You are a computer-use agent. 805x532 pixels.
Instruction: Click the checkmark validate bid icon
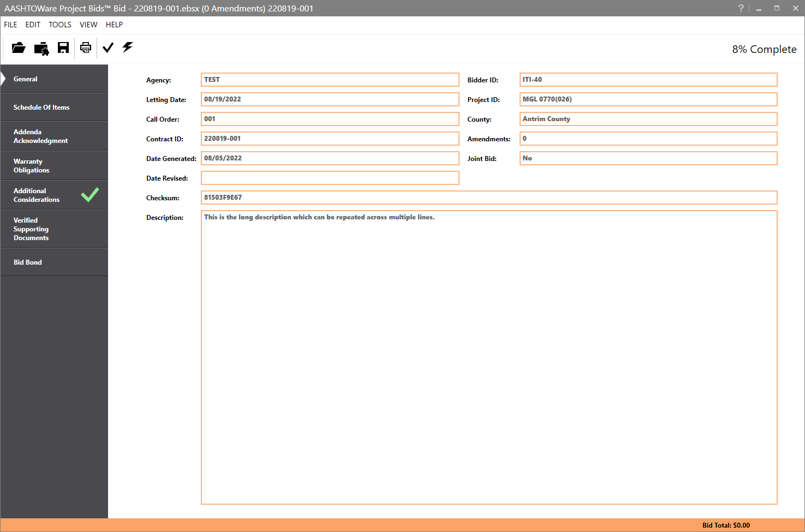pos(108,48)
